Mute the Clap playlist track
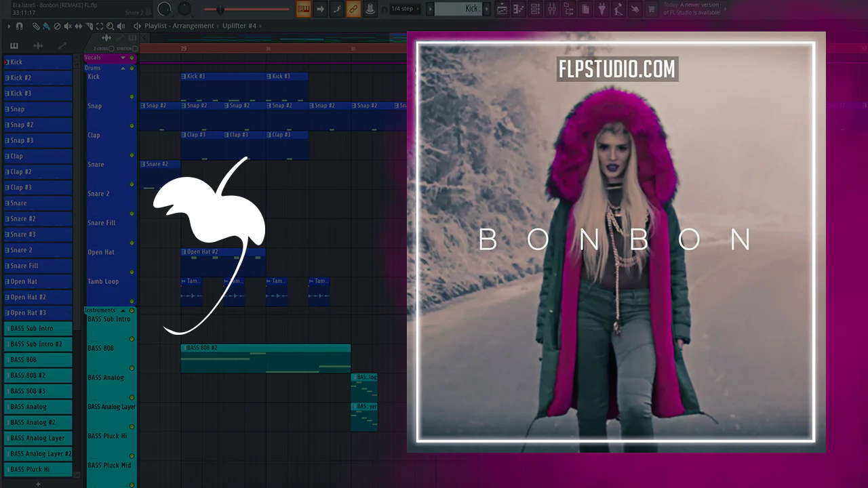 pyautogui.click(x=132, y=155)
